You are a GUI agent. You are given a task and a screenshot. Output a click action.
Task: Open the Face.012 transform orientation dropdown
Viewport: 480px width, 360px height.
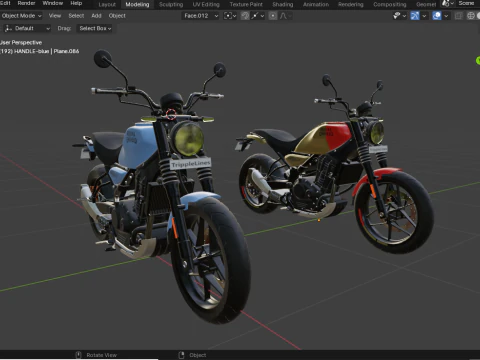click(200, 16)
